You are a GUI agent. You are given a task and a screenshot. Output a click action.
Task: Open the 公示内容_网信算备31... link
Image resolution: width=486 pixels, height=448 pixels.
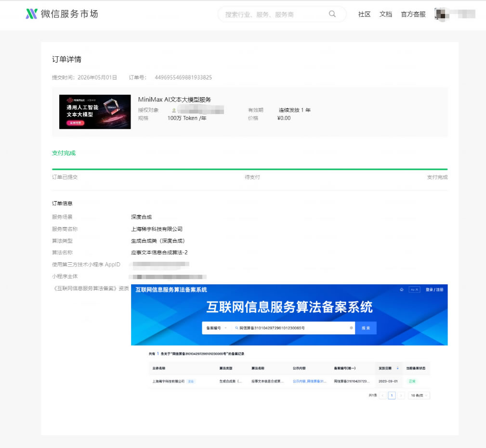309,382
